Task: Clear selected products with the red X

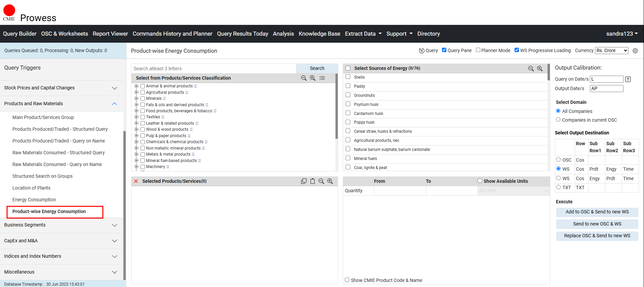Action: (136, 181)
